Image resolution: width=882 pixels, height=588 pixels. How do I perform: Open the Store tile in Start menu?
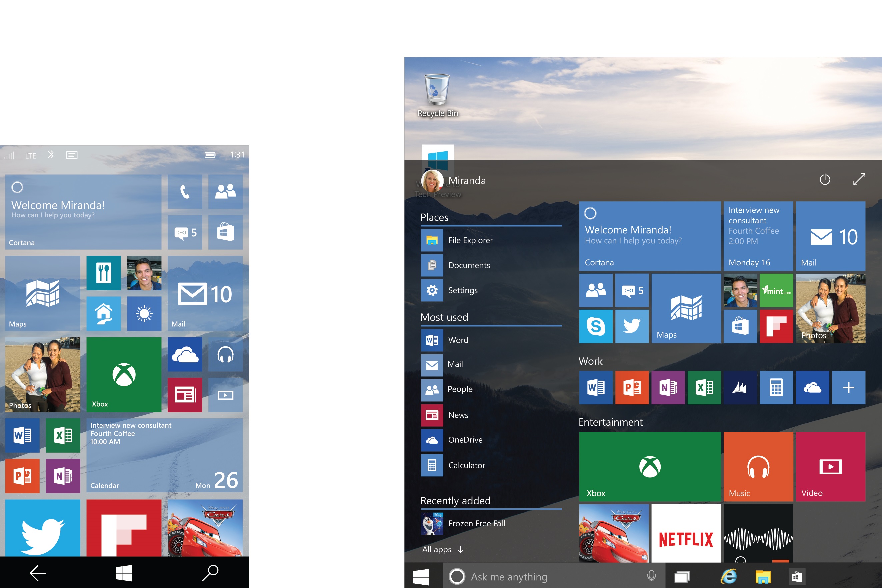click(740, 326)
